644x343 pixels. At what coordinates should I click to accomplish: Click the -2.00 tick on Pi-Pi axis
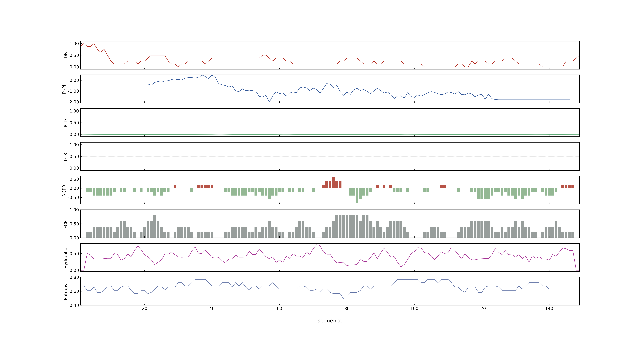pos(73,102)
